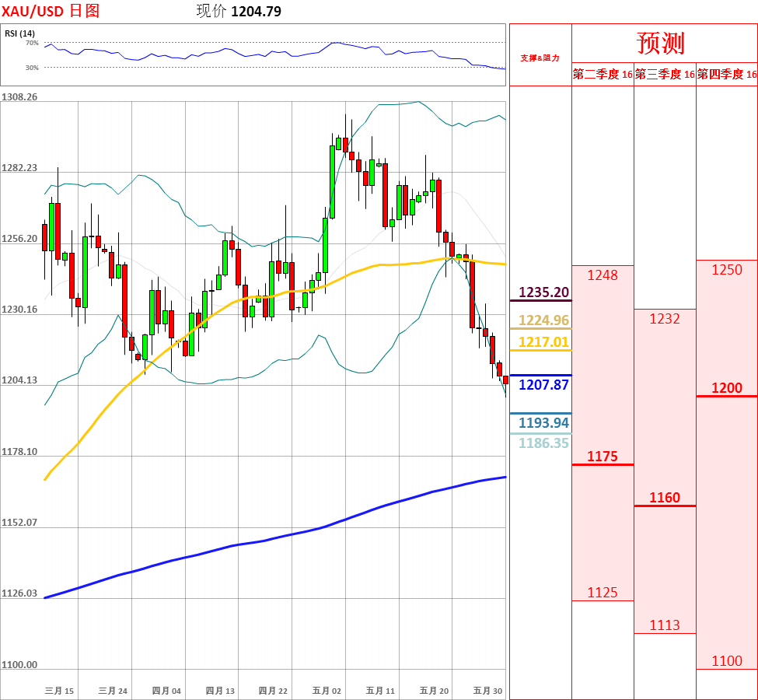Click the 1207.87 level label

pyautogui.click(x=544, y=384)
